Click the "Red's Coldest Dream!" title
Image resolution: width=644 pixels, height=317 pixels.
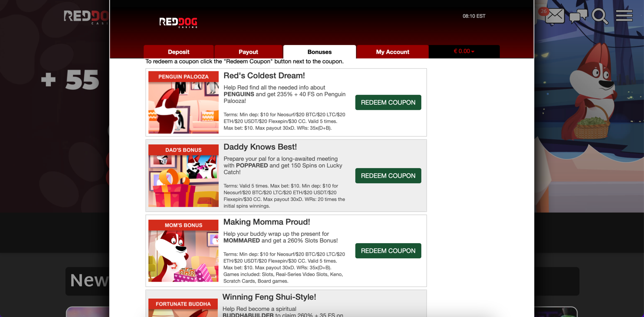(264, 76)
